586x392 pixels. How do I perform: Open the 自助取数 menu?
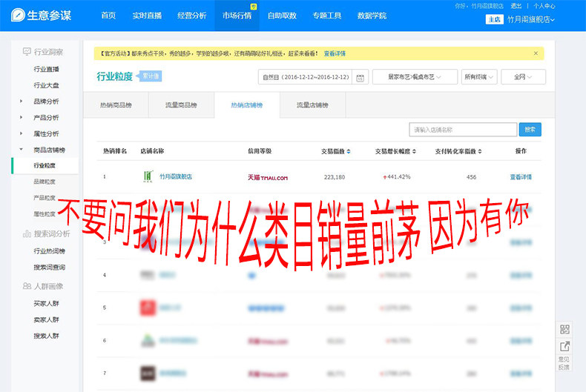click(x=282, y=16)
